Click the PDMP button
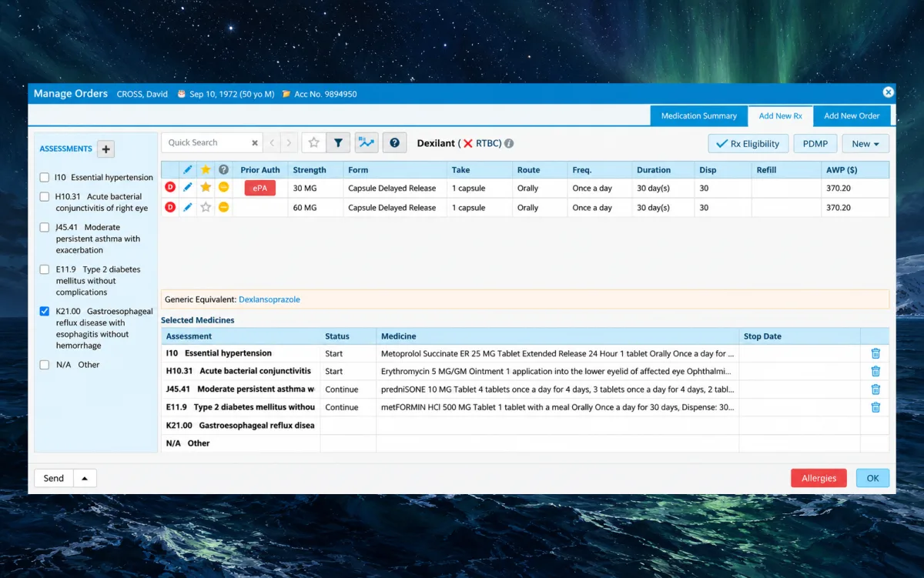Viewport: 924px width, 578px height. coord(815,144)
